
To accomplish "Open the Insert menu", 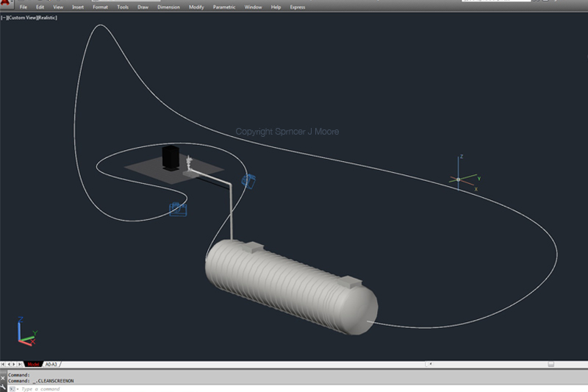I will [x=78, y=7].
